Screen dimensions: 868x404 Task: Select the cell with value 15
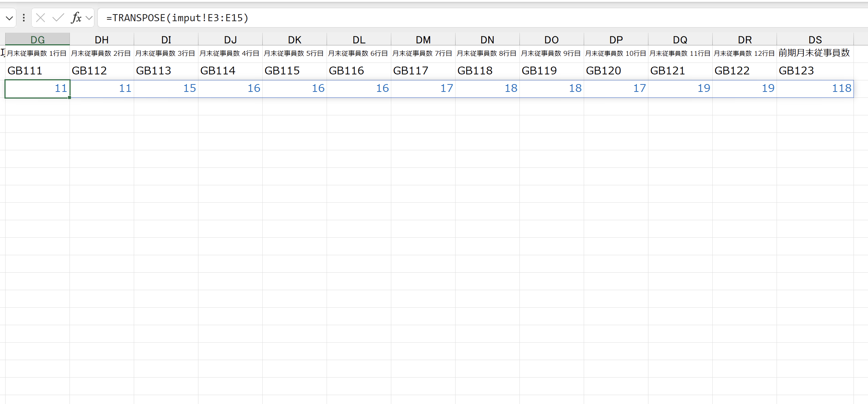coord(166,89)
